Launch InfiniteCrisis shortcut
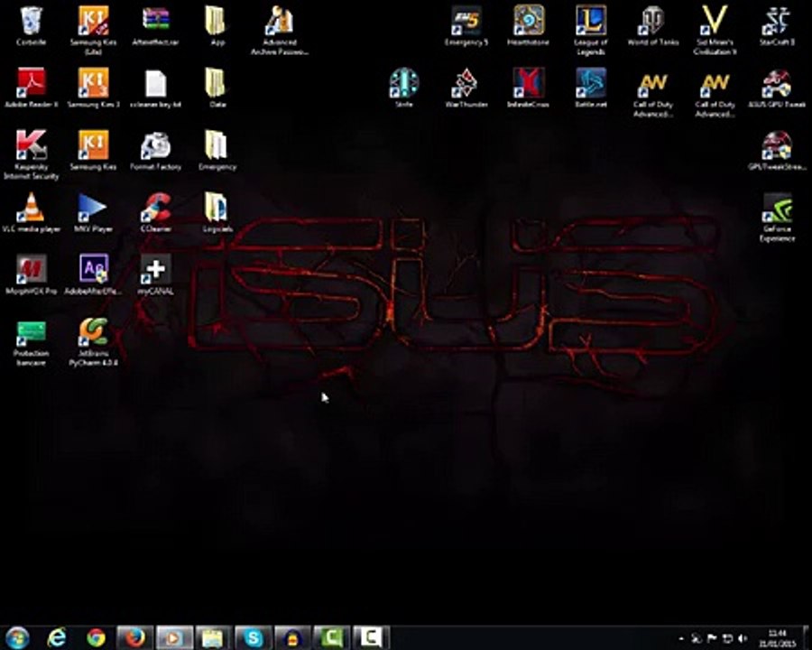The width and height of the screenshot is (812, 650). 528,88
